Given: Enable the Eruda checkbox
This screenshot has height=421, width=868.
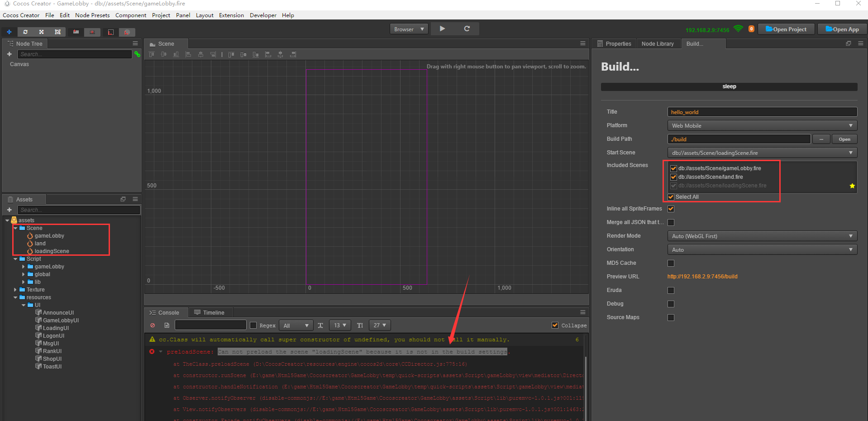Looking at the screenshot, I should 671,290.
